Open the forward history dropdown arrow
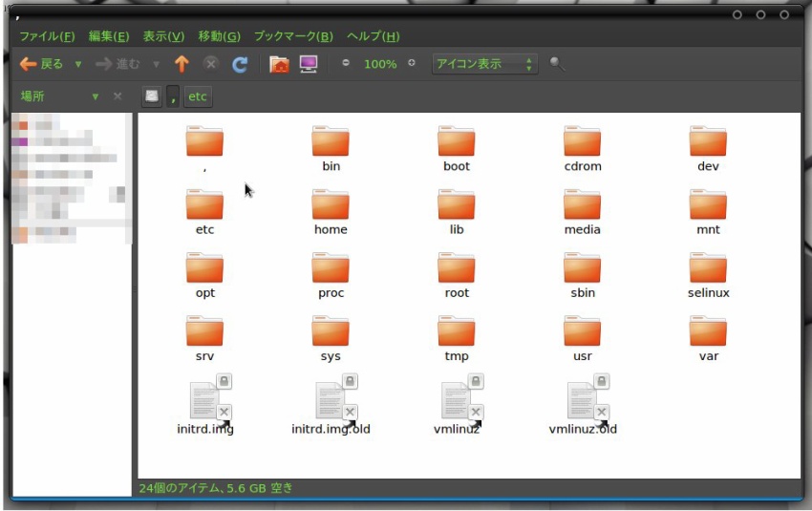812x511 pixels. pyautogui.click(x=156, y=65)
